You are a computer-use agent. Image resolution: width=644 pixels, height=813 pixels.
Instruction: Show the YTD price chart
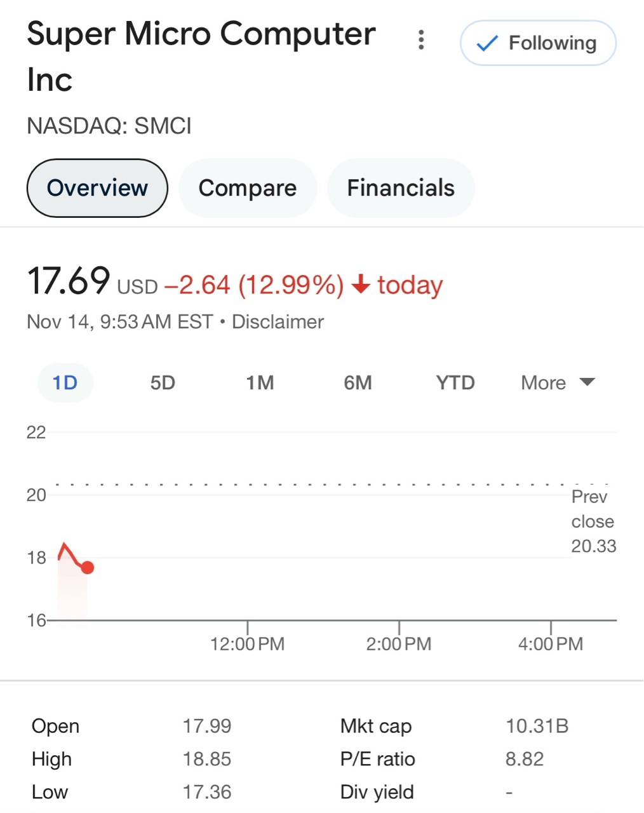click(x=455, y=383)
